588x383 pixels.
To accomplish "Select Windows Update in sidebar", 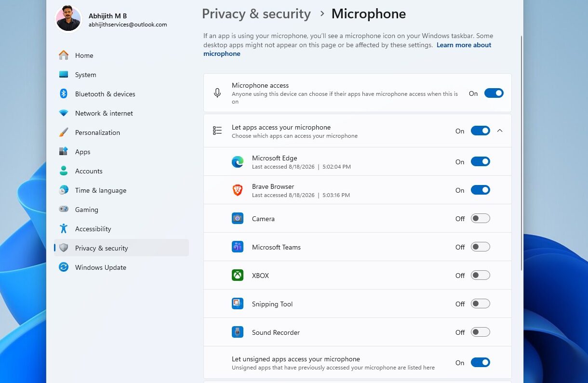I will pos(121,267).
